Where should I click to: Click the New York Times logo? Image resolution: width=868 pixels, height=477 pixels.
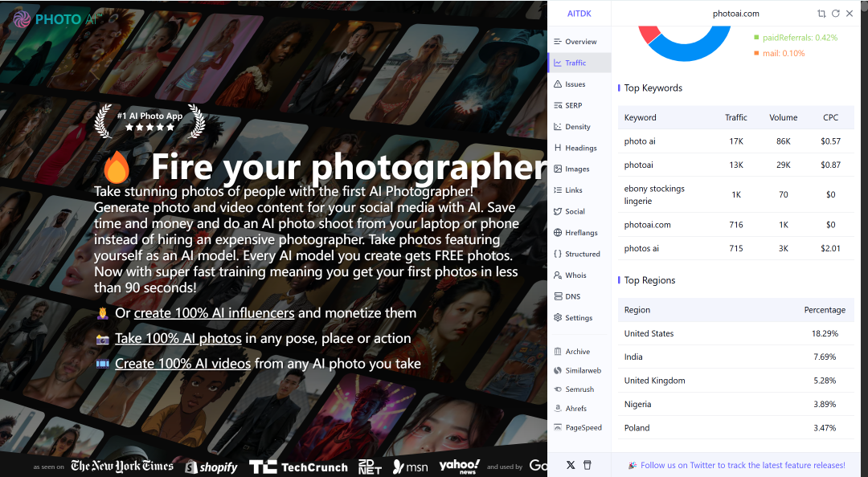tap(122, 467)
